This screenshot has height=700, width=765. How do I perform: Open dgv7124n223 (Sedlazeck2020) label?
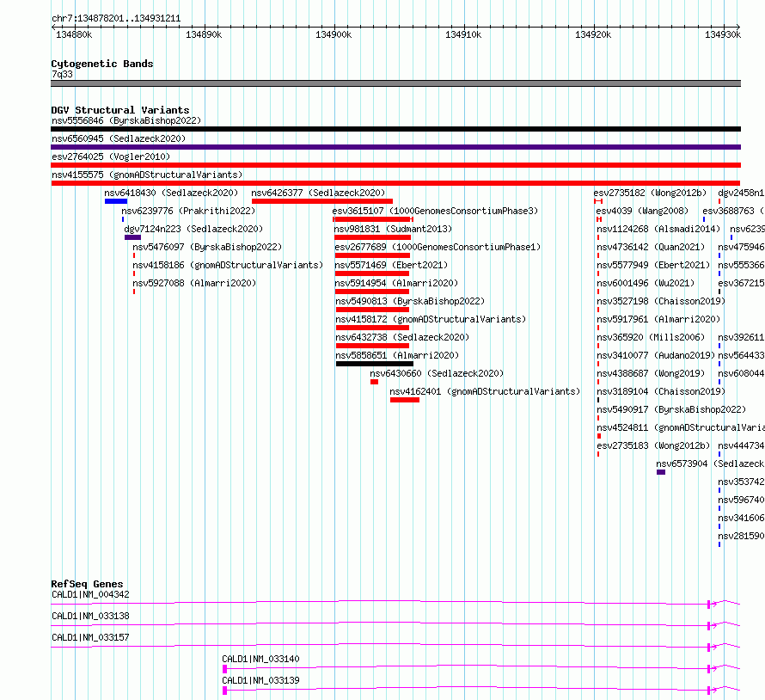pyautogui.click(x=193, y=229)
